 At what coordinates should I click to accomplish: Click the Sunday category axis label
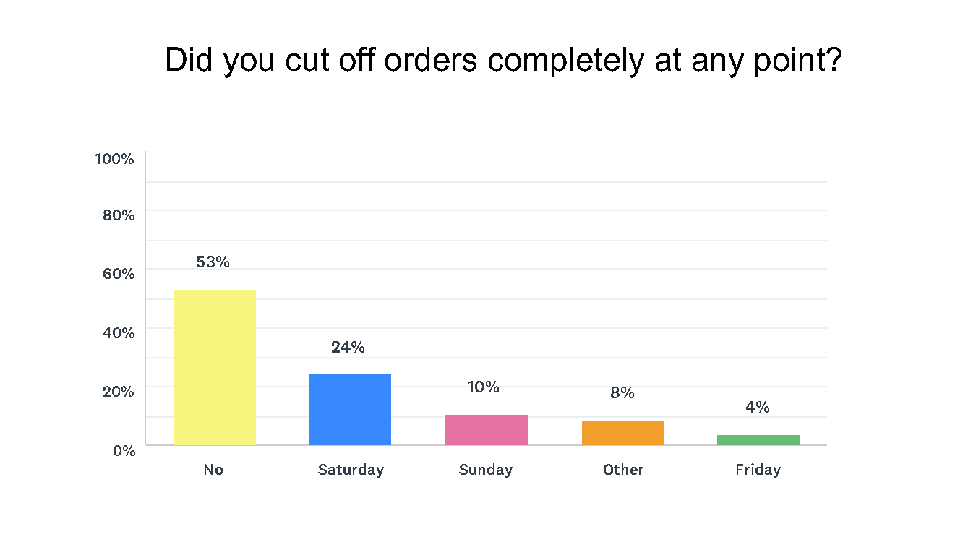click(486, 470)
